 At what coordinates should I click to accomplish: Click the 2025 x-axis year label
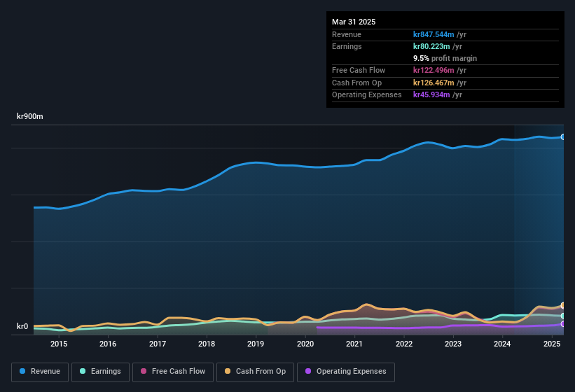(x=552, y=344)
